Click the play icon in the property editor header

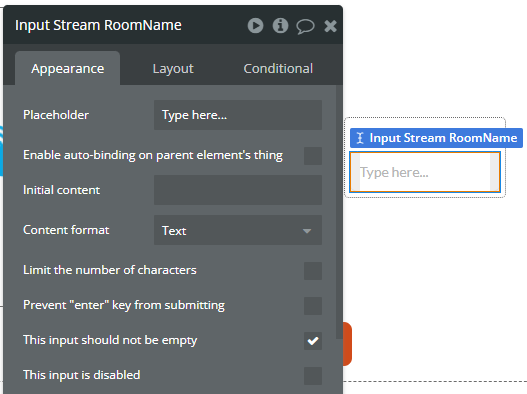coord(255,26)
